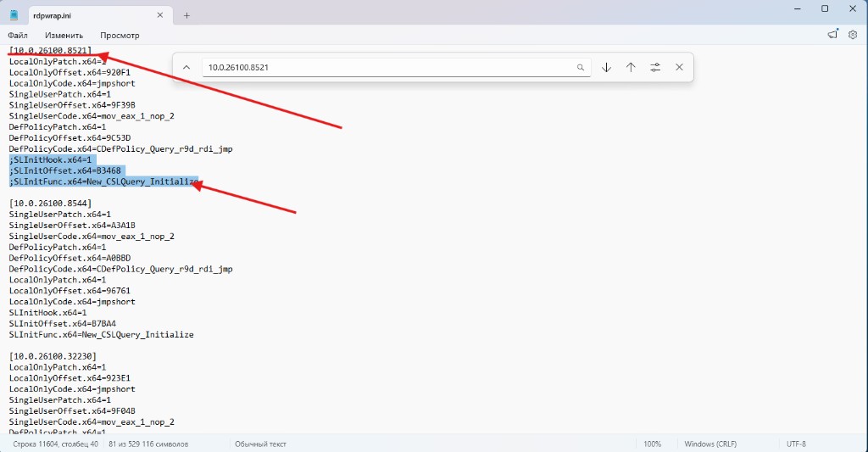This screenshot has width=868, height=452.
Task: Click line DefPolicyOffset.x64=A0BBD
Action: [x=70, y=258]
